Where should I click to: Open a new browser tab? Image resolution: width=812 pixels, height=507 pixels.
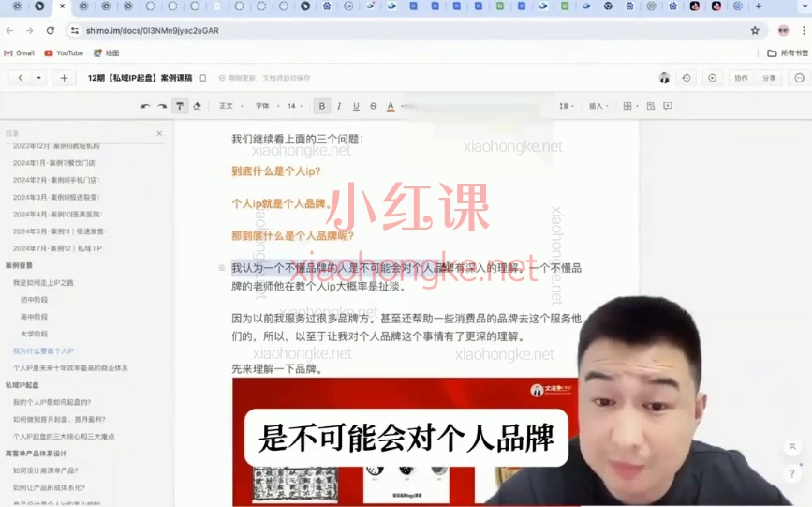coord(758,7)
